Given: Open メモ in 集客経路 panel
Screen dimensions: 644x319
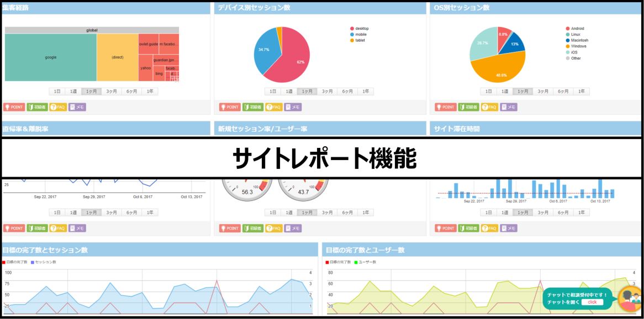Looking at the screenshot, I should [77, 107].
